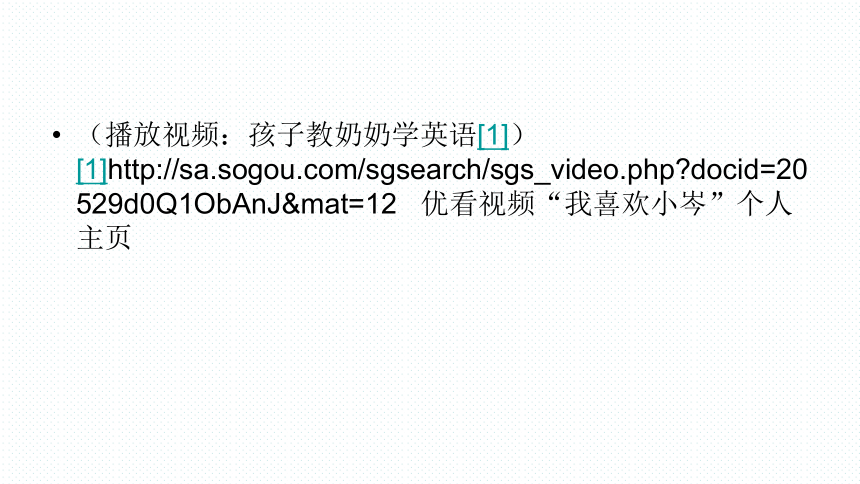Click the word 个人
Image resolution: width=860 pixels, height=484 pixels.
tap(765, 204)
